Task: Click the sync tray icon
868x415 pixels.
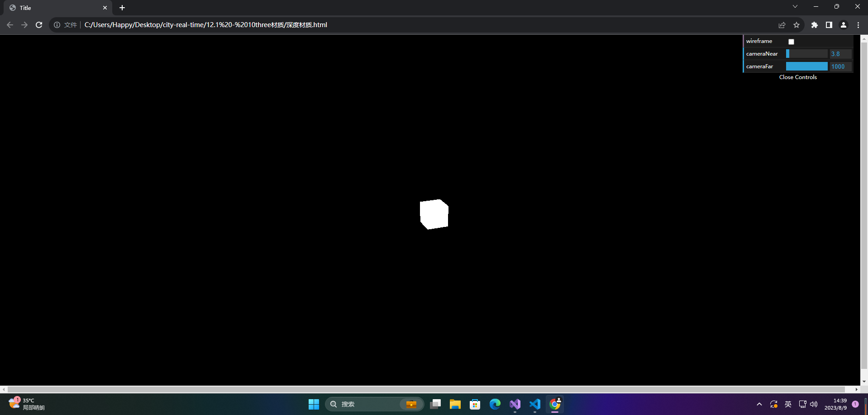Action: pyautogui.click(x=774, y=404)
